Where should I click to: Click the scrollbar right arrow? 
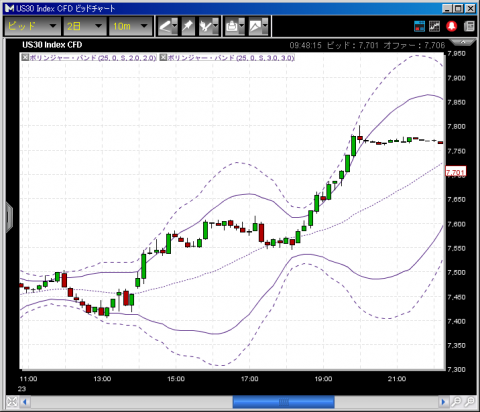[x=443, y=402]
